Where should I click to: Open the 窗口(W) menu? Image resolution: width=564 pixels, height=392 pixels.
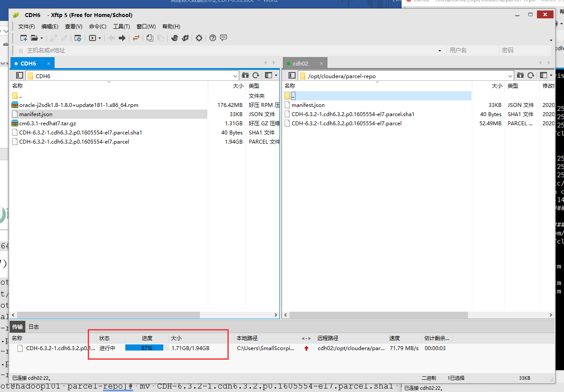coord(146,27)
